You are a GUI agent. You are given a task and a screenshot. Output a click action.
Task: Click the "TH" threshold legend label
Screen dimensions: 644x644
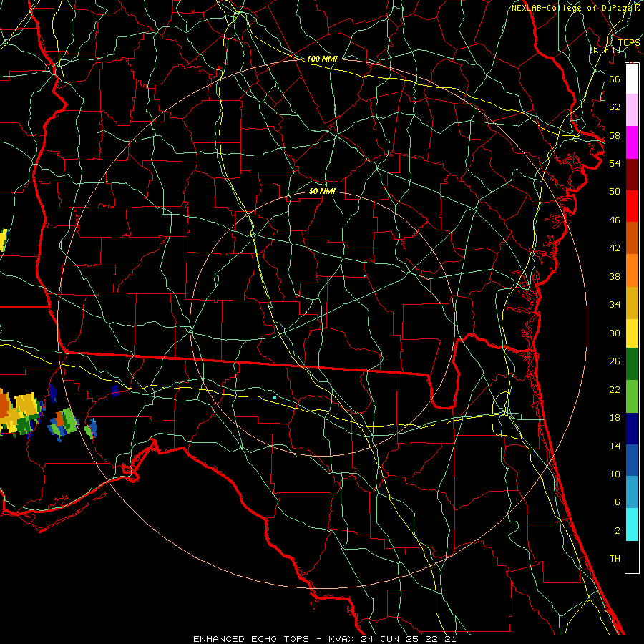coord(615,559)
